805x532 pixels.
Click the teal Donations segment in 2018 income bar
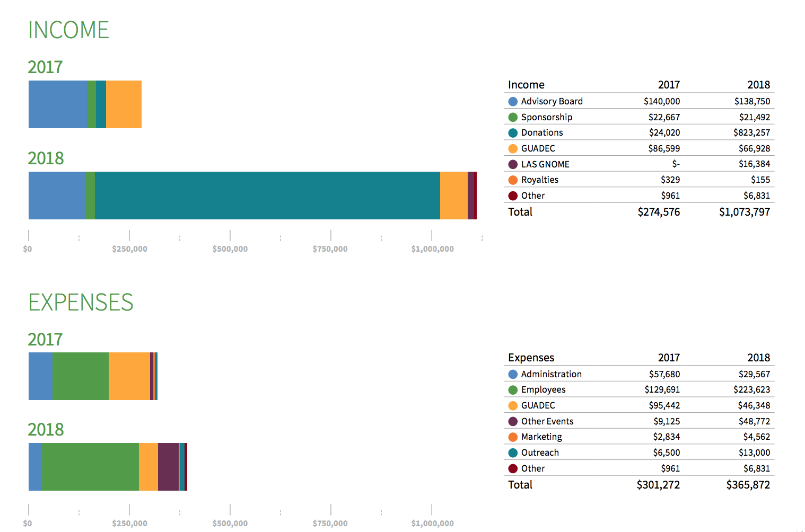[267, 196]
